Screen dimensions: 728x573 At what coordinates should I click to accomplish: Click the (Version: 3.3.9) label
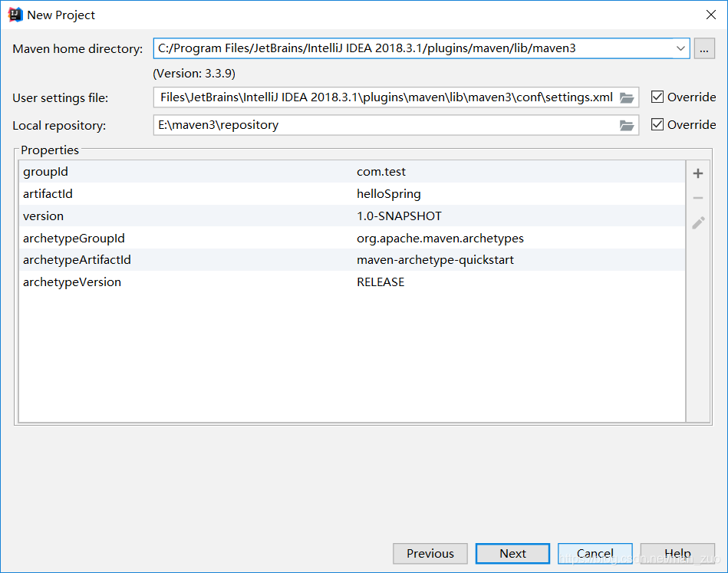194,74
